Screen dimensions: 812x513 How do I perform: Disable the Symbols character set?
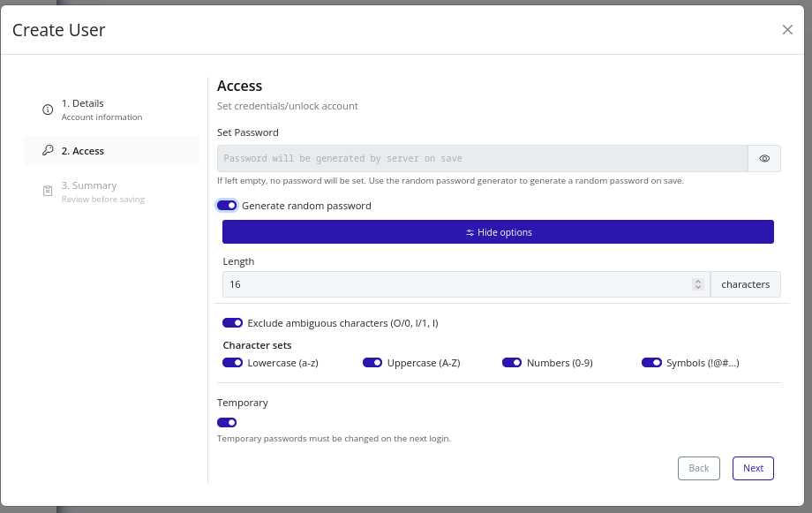coord(651,362)
